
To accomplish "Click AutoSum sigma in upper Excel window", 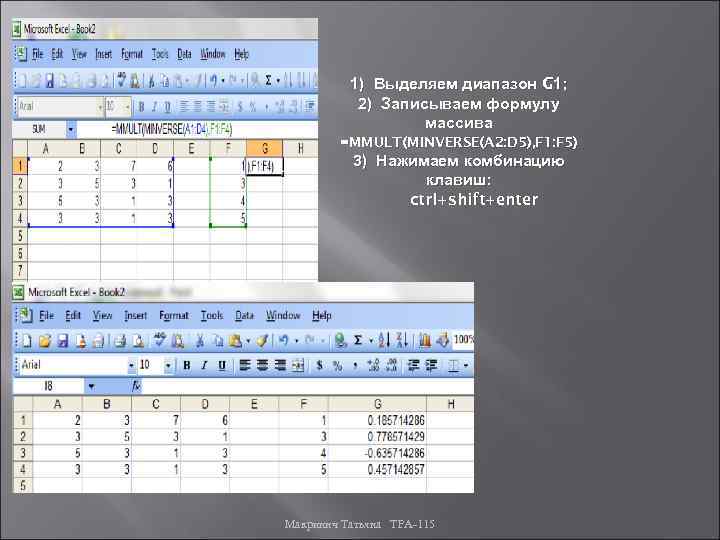I will [x=268, y=81].
